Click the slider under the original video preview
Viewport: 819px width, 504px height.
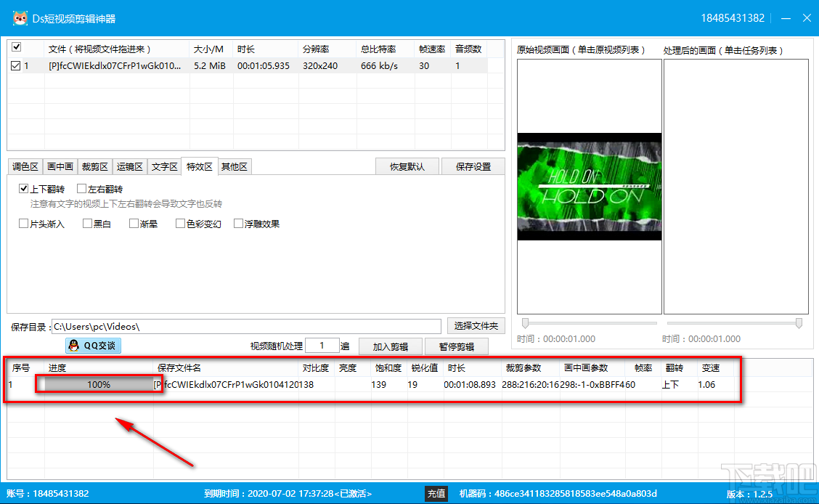click(x=524, y=322)
